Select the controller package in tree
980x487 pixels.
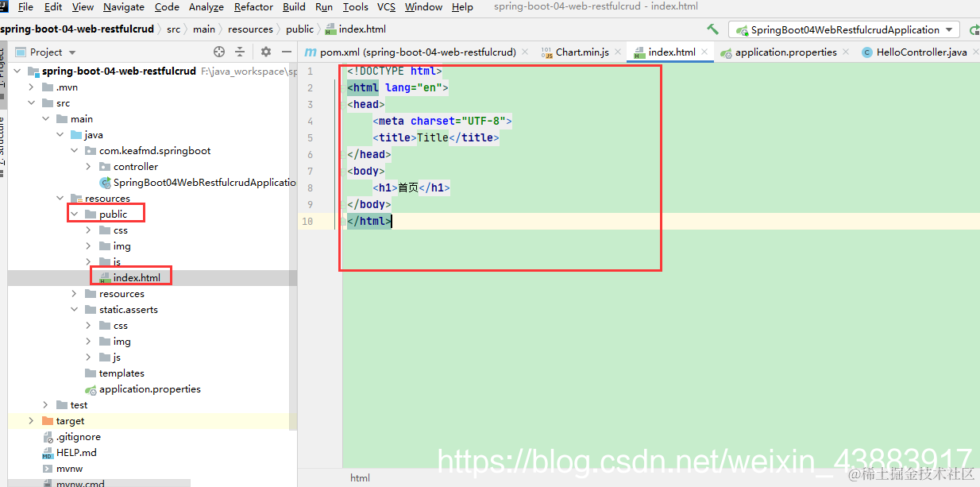136,167
